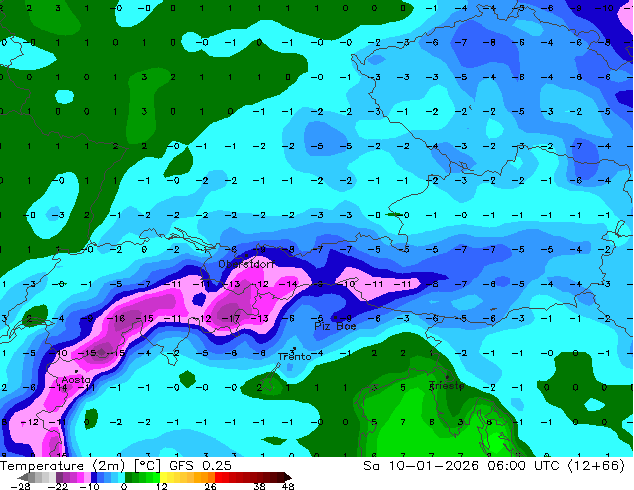The height and width of the screenshot is (490, 634).
Task: Click the Temperature (2m) [°C] title text
Action: (x=80, y=466)
